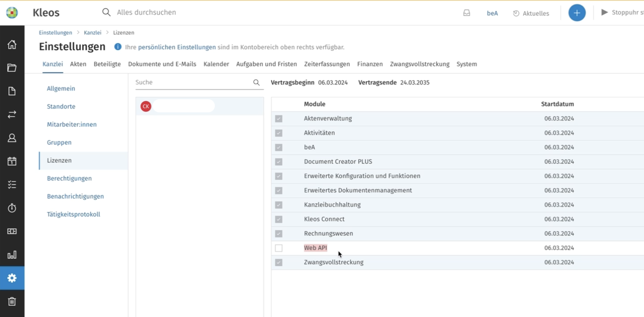
Task: Open the Tätigkeitsprotokoll settings section
Action: pyautogui.click(x=73, y=214)
